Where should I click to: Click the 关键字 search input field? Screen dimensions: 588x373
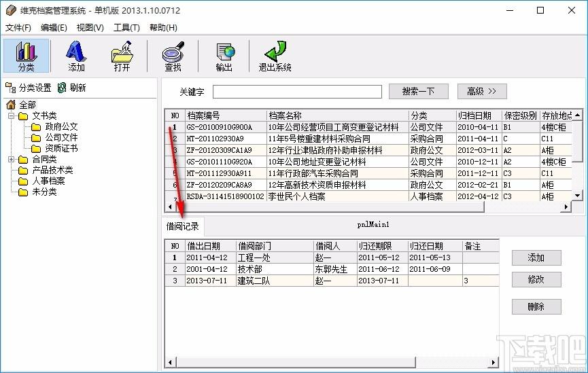coord(297,92)
